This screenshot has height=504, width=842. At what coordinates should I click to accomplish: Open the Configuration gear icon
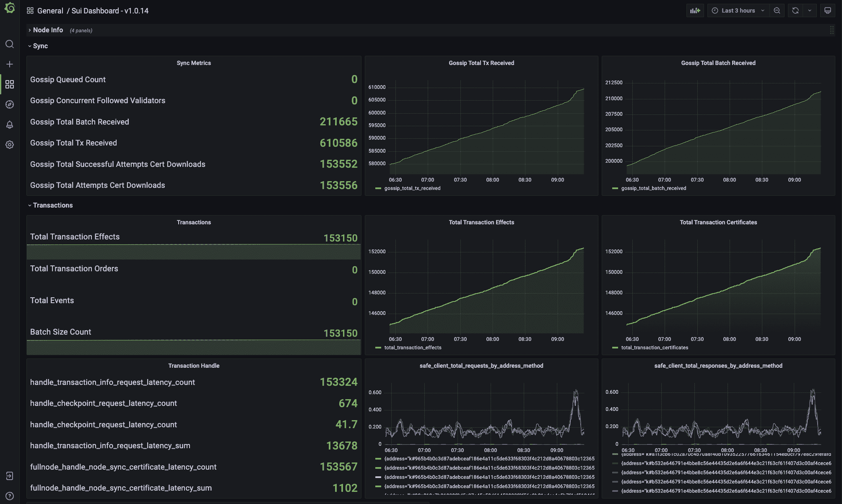point(10,145)
